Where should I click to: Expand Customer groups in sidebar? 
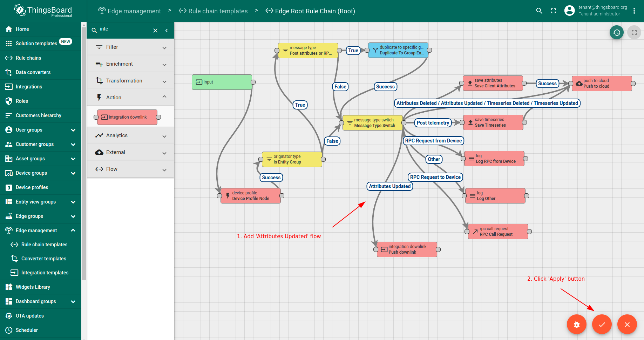point(73,144)
